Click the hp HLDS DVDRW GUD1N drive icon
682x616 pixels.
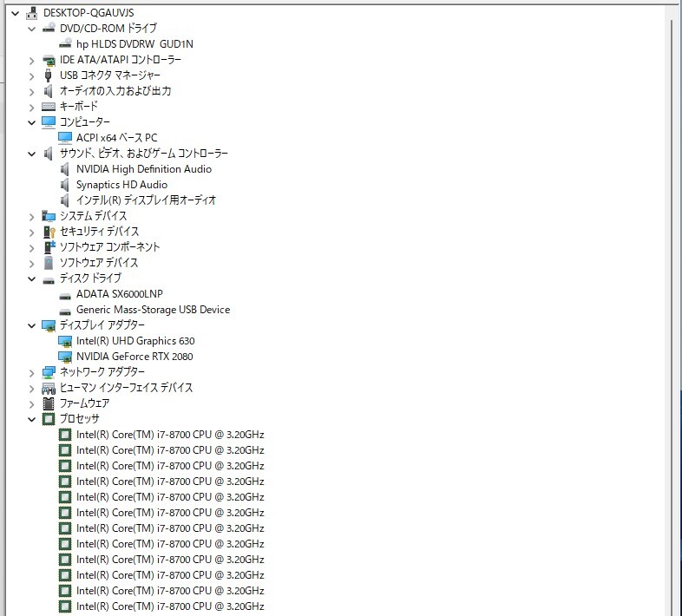tap(65, 43)
